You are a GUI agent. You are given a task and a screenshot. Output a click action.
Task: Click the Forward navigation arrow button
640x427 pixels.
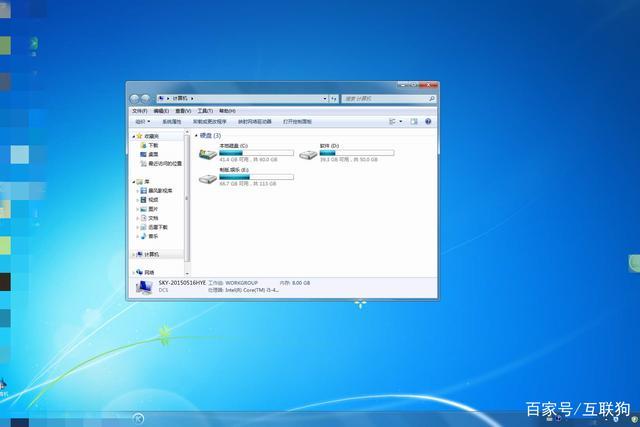tap(147, 98)
